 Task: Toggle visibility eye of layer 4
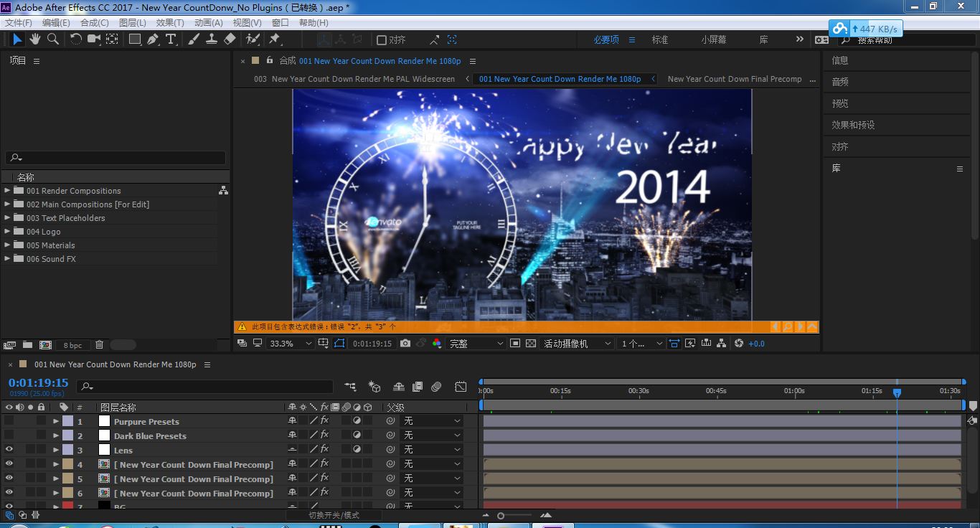(9, 464)
